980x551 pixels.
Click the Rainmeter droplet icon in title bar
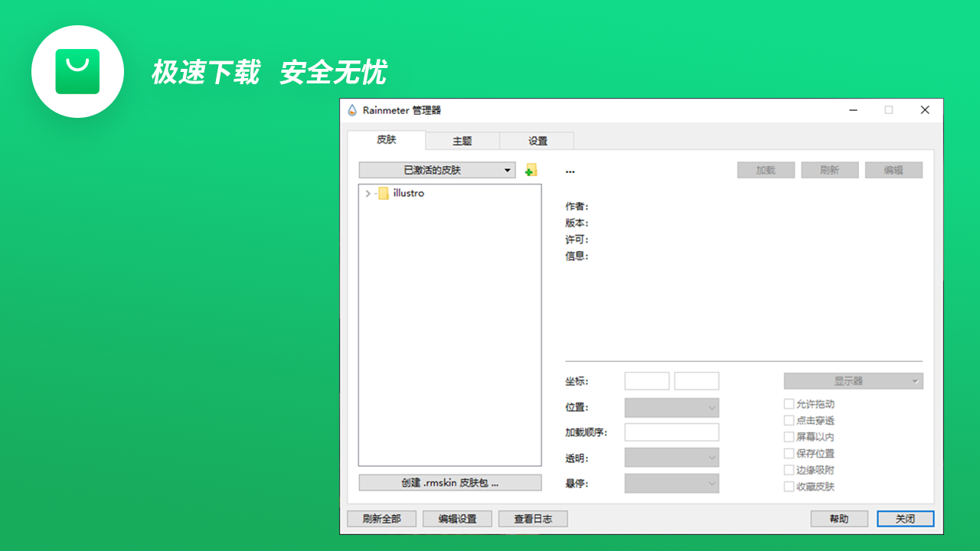pos(352,110)
